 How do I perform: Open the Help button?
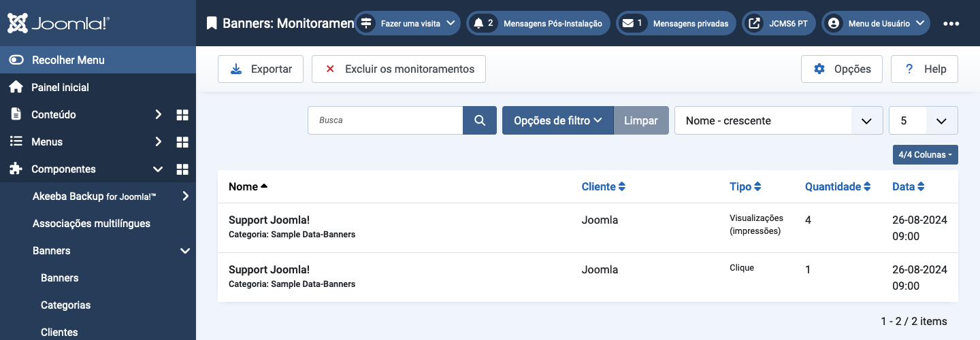[924, 69]
